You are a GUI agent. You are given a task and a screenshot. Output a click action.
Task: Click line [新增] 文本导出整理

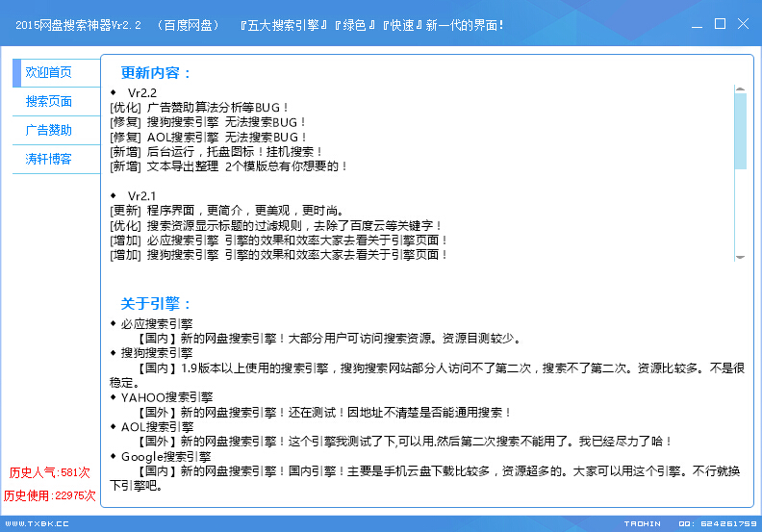tap(229, 166)
